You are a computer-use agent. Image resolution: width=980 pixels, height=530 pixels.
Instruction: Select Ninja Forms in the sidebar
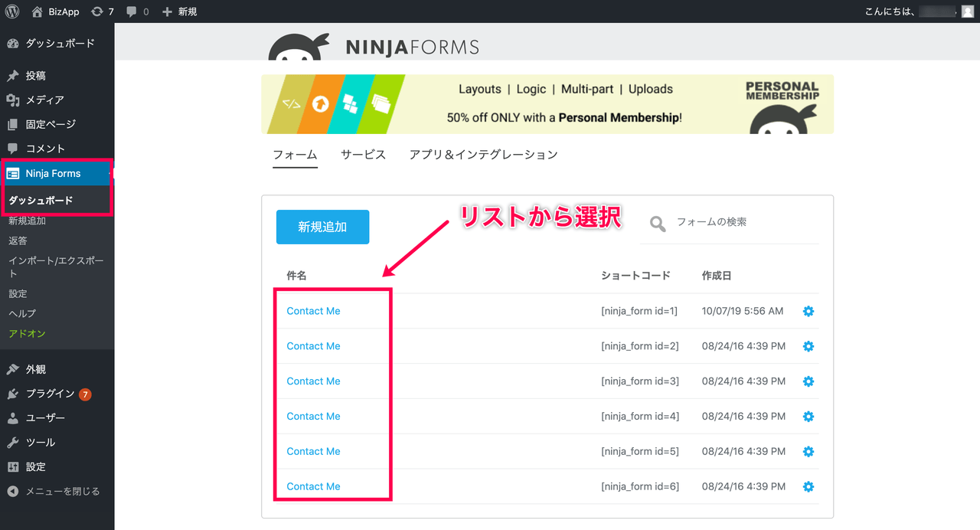tap(57, 174)
